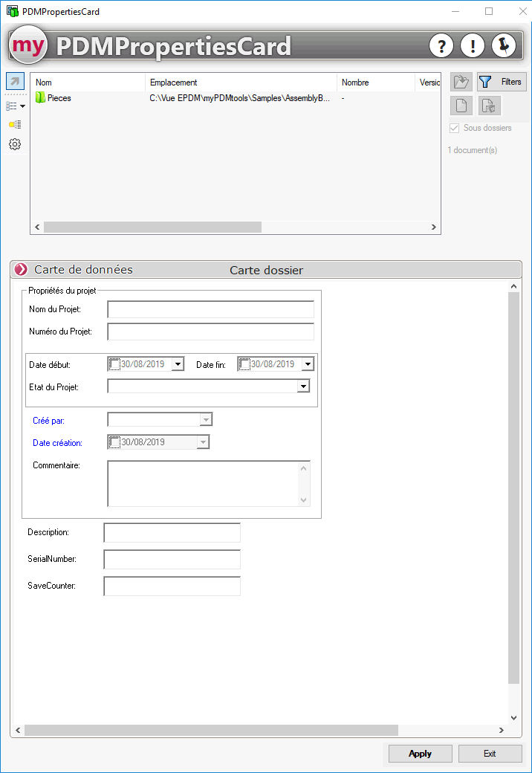The width and height of the screenshot is (532, 773).
Task: Open the Etat du Projet dropdown
Action: click(x=303, y=386)
